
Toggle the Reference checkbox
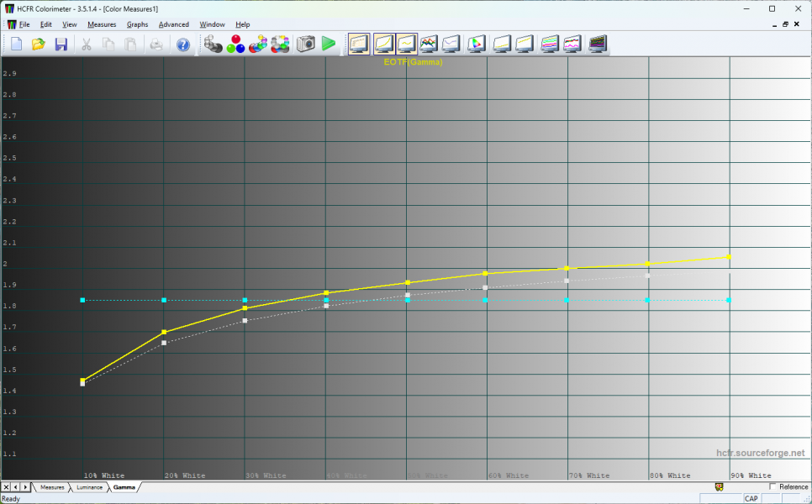(773, 487)
